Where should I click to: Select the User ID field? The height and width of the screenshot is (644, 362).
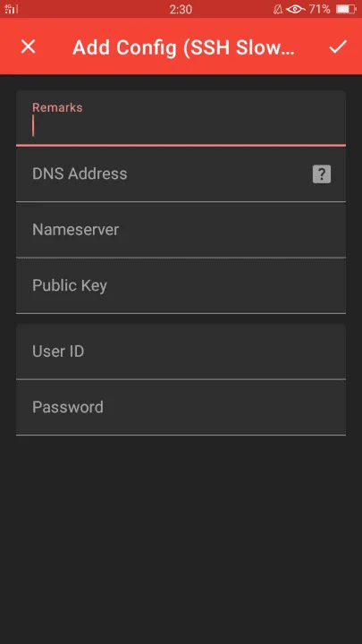[x=181, y=352]
